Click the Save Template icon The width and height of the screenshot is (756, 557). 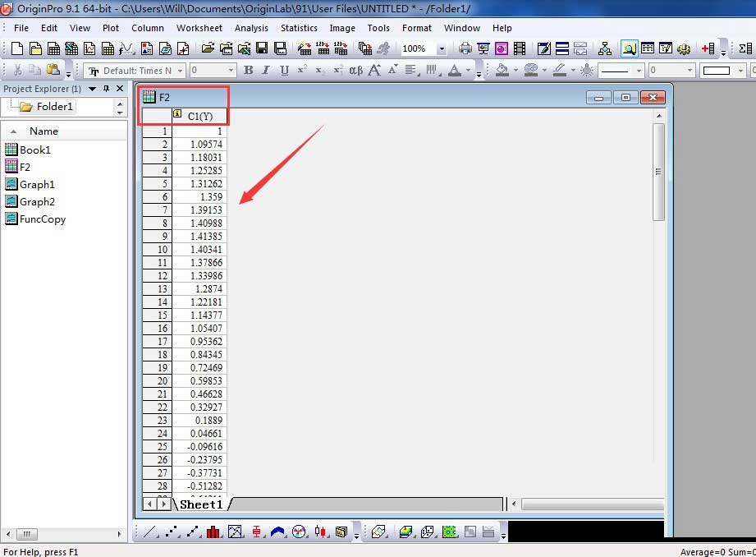coord(280,48)
